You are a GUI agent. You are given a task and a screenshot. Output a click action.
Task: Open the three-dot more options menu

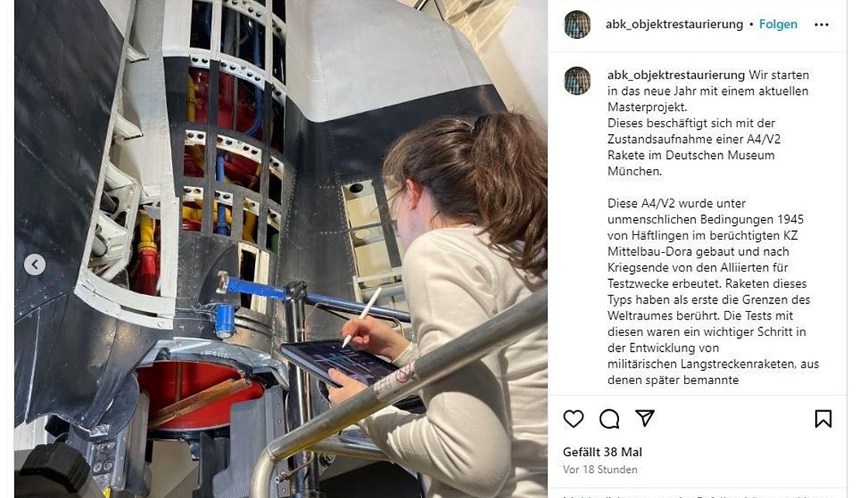click(821, 24)
